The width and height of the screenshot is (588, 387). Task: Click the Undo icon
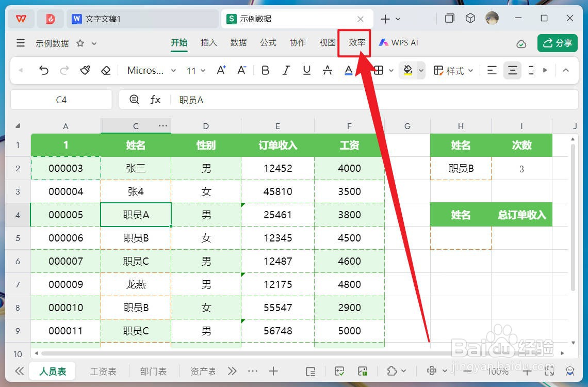44,70
